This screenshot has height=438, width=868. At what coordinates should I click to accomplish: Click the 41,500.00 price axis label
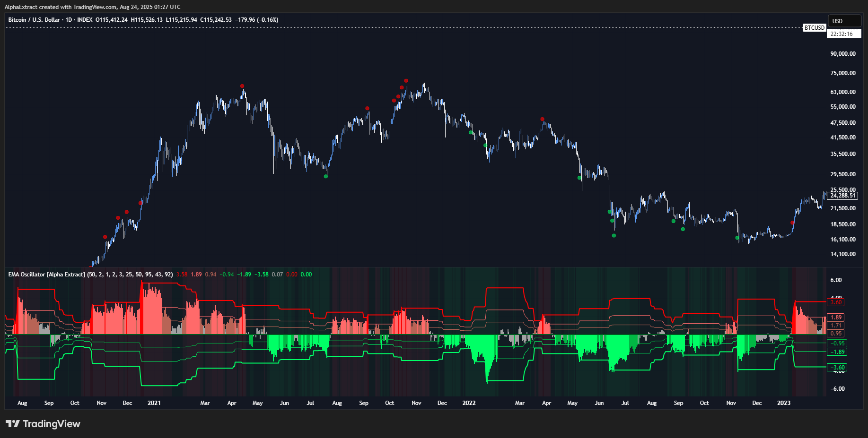[843, 137]
